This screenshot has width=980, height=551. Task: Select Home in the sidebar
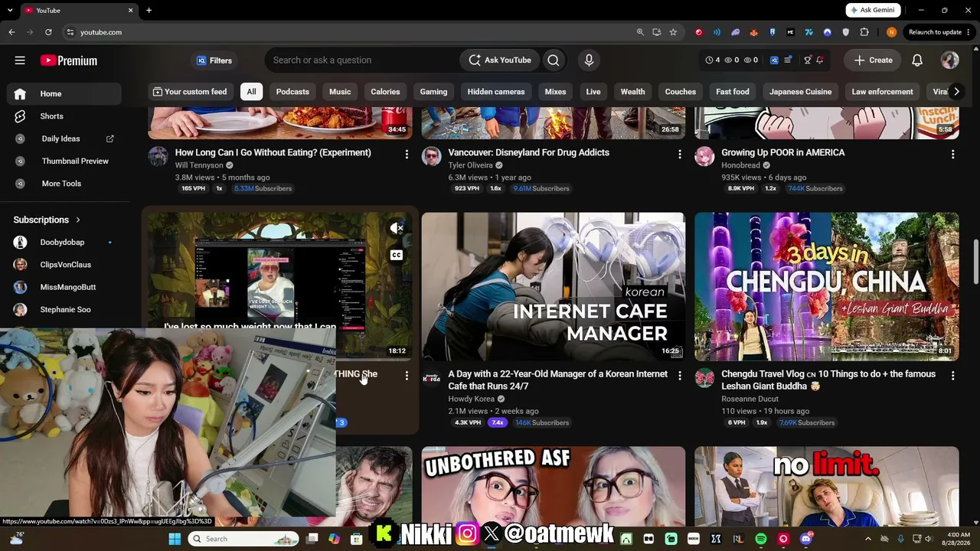coord(64,93)
